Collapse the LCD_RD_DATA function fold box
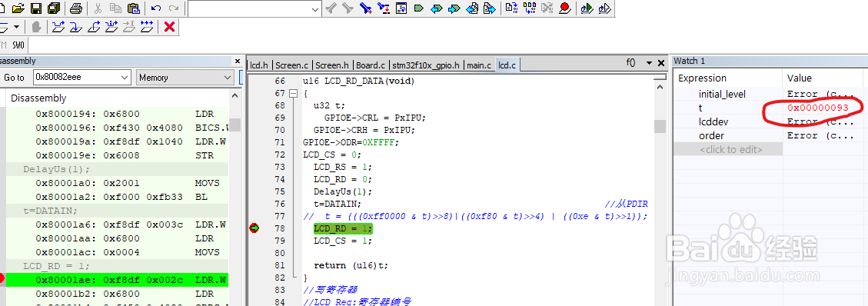The width and height of the screenshot is (868, 306). [x=294, y=94]
